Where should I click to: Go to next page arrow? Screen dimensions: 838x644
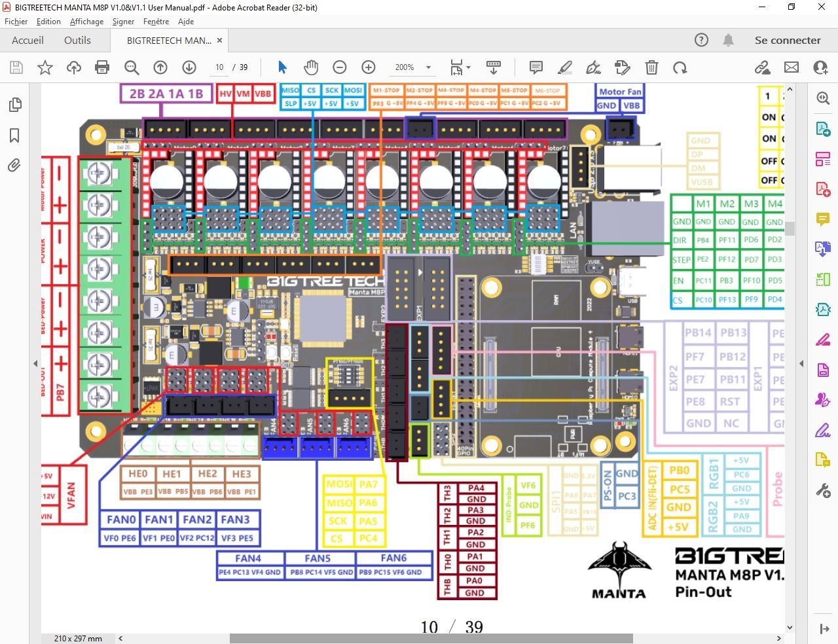[189, 67]
